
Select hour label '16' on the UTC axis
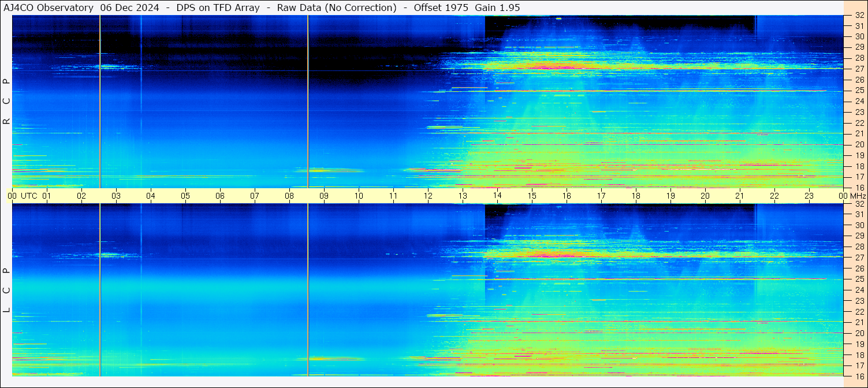click(567, 196)
